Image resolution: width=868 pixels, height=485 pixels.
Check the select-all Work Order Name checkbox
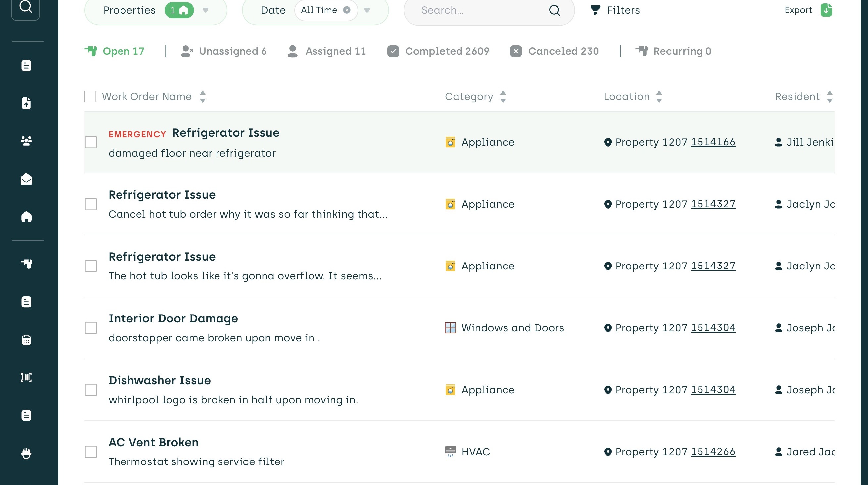[90, 97]
